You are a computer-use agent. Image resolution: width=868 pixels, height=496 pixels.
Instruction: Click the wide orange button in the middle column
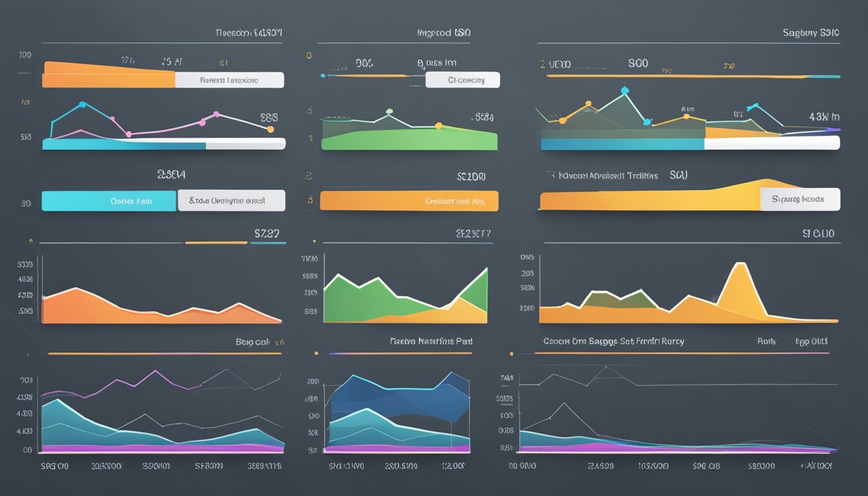409,201
